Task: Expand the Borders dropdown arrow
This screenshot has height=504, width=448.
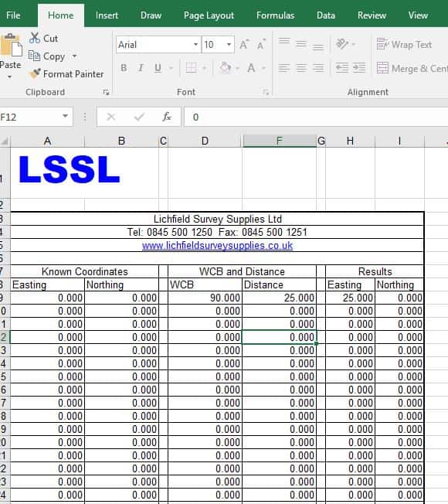Action: pos(204,68)
